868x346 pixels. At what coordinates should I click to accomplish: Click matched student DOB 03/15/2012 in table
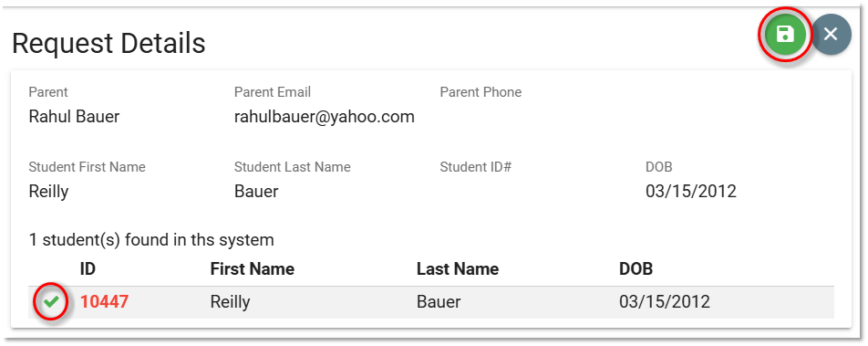665,302
